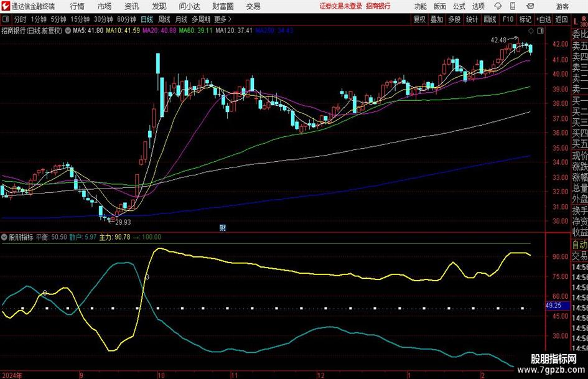Click the 游客 guest account label
The image size is (588, 379).
(x=562, y=6)
